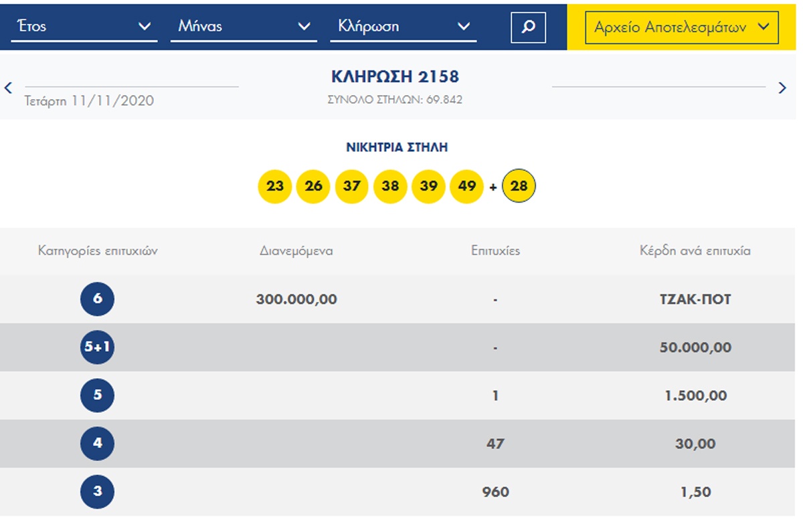The height and width of the screenshot is (532, 803).
Task: Click the ΤΖΑΚ-ΠΟΤ cell
Action: (x=695, y=299)
